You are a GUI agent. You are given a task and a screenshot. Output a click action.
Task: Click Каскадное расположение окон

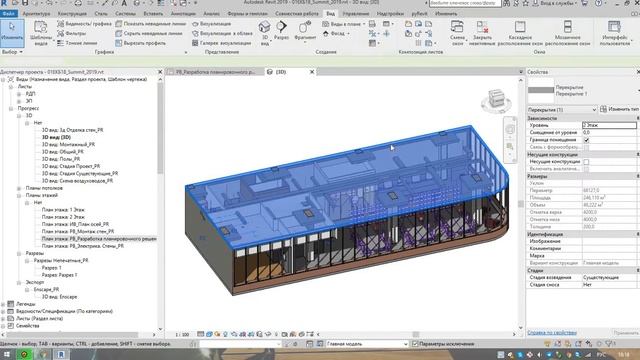click(520, 33)
